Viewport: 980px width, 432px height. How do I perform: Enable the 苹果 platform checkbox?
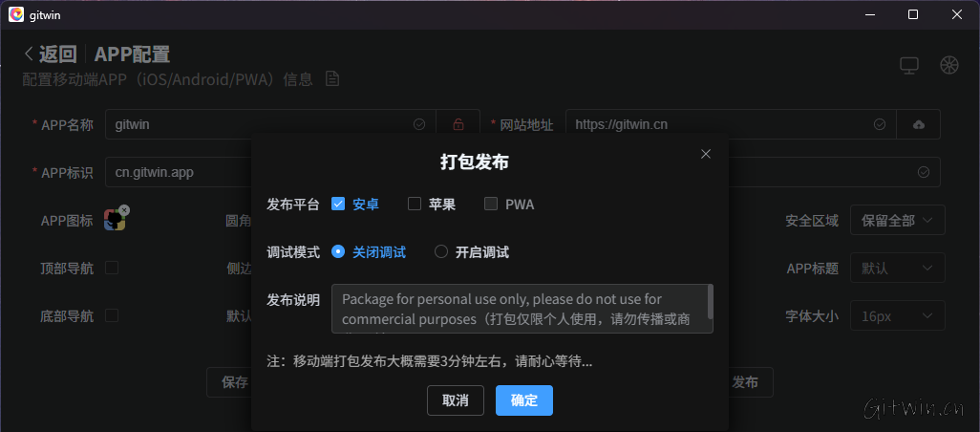[x=415, y=204]
